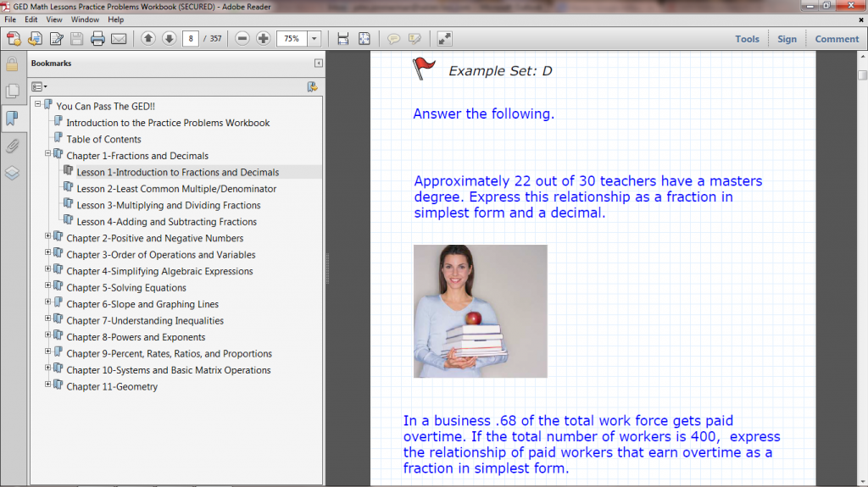Open Introduction to the Practice Problems Workbook bookmark
868x487 pixels.
pos(169,123)
